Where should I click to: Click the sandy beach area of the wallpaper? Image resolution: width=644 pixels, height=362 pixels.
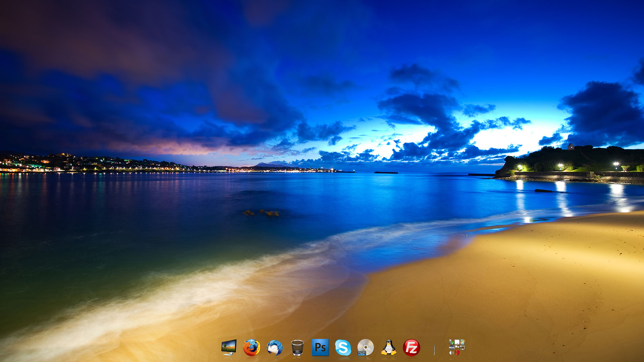503,285
